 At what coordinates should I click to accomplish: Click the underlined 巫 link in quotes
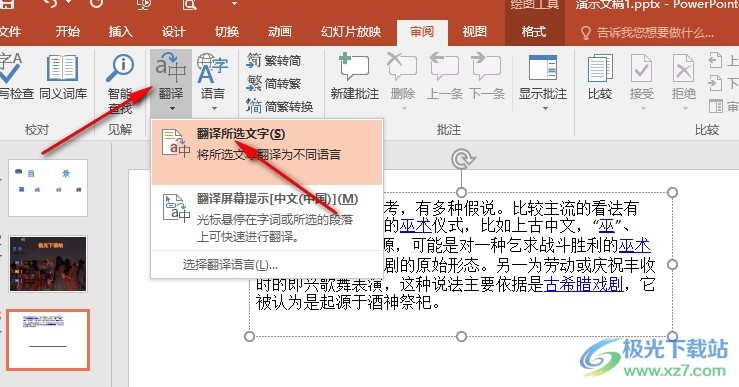pos(607,226)
